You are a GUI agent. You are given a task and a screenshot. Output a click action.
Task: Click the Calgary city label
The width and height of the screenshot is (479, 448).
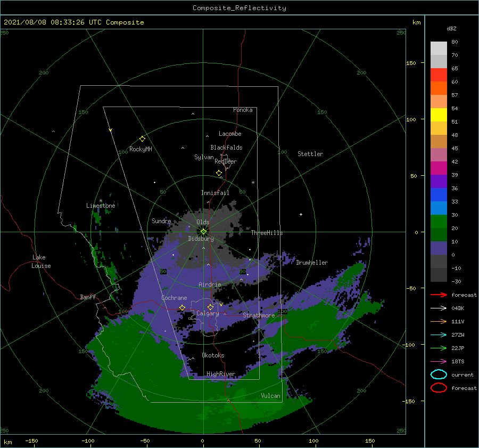(x=208, y=313)
